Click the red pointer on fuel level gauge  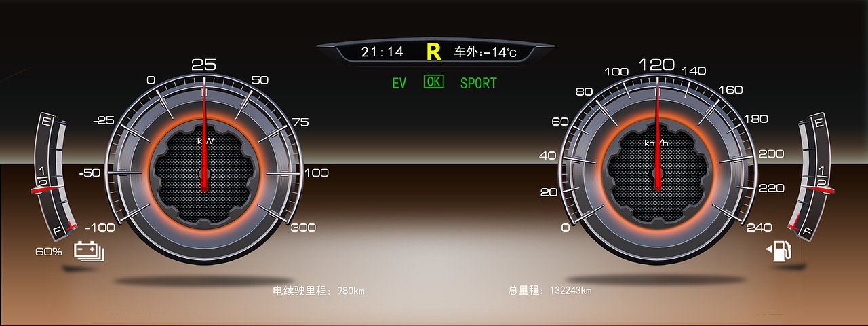pyautogui.click(x=817, y=188)
